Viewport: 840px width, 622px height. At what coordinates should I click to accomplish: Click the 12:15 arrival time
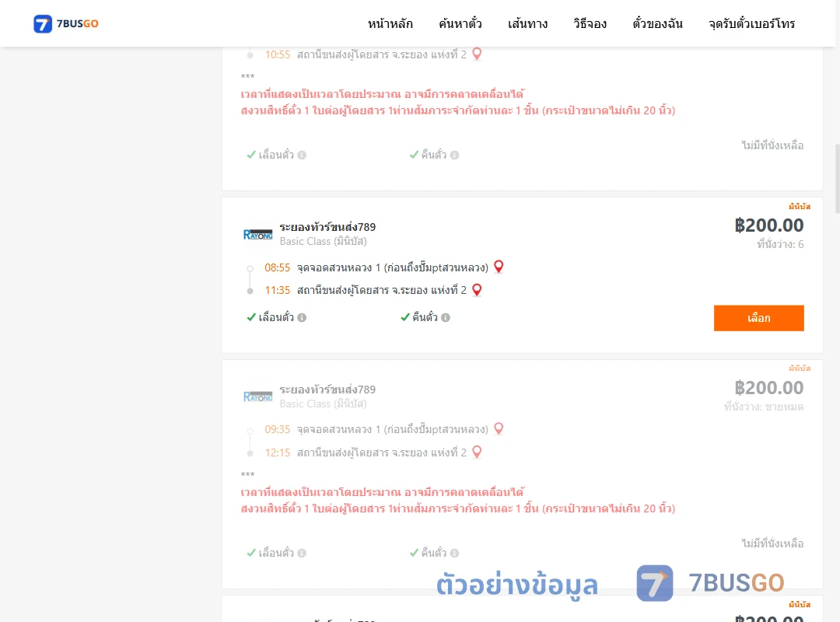tap(277, 453)
